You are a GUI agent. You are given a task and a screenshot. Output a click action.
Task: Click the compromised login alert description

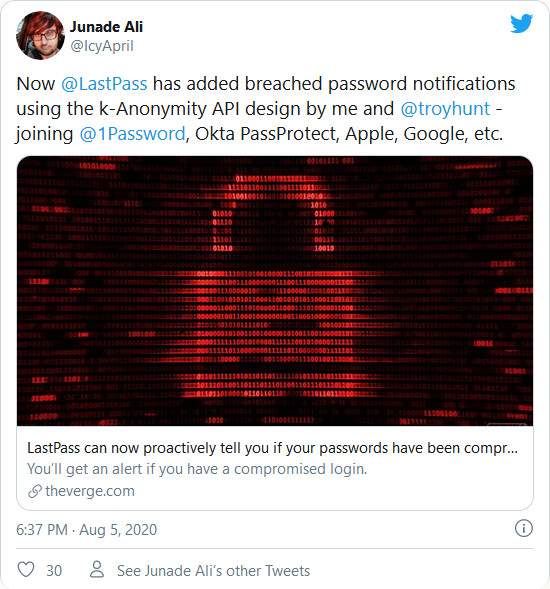(197, 469)
